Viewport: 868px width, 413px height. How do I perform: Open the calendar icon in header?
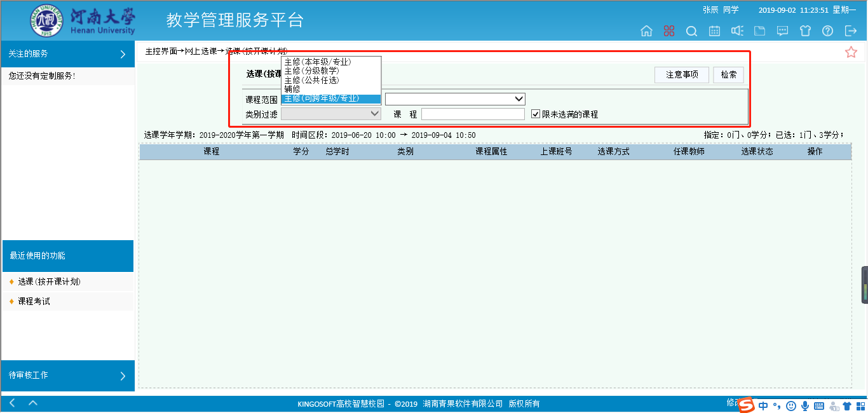(714, 31)
